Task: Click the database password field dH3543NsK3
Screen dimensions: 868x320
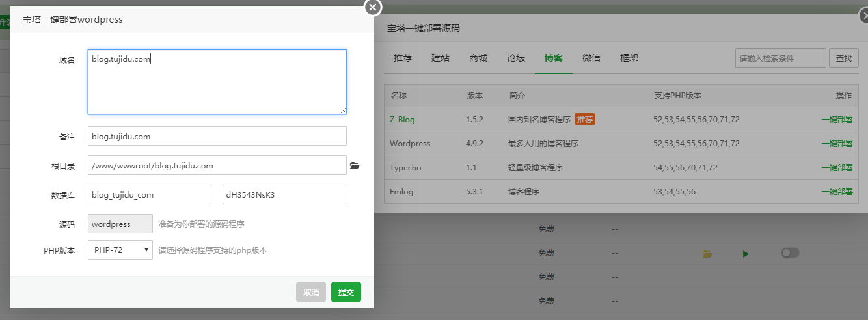Action: (x=284, y=194)
